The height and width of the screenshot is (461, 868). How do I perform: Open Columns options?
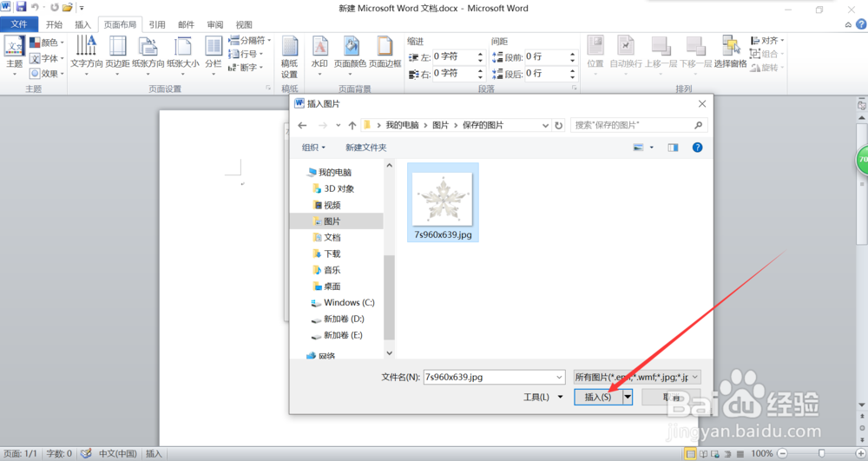point(214,56)
